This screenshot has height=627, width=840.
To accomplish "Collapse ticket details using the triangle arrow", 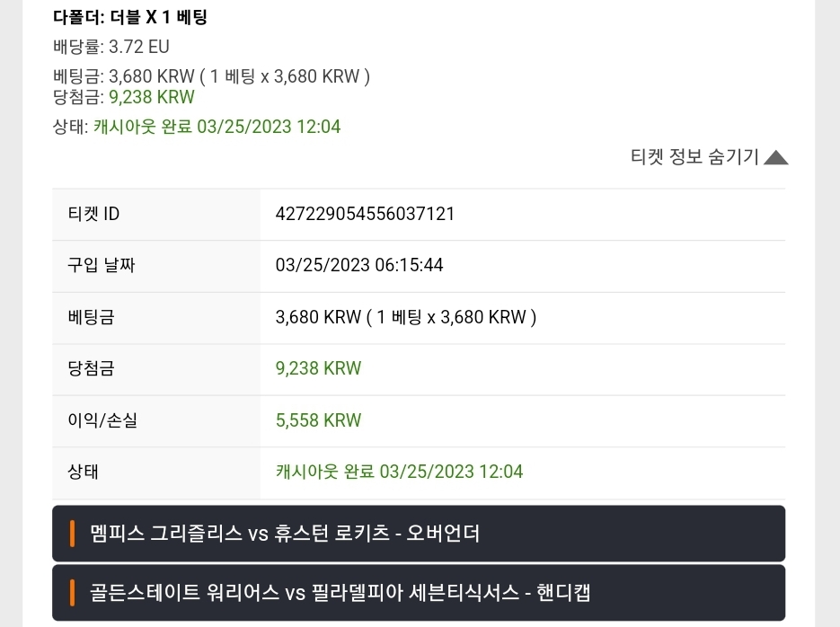I will tap(775, 158).
